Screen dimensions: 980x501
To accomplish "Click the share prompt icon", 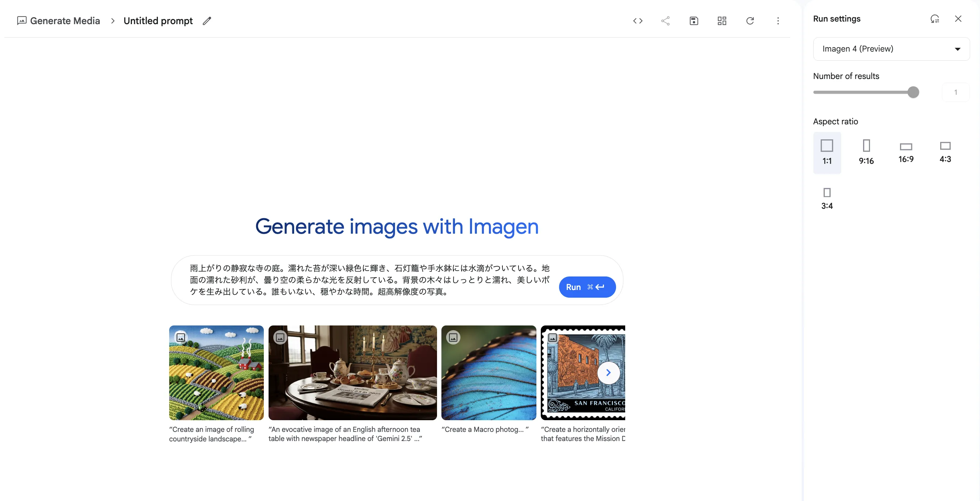I will point(665,21).
